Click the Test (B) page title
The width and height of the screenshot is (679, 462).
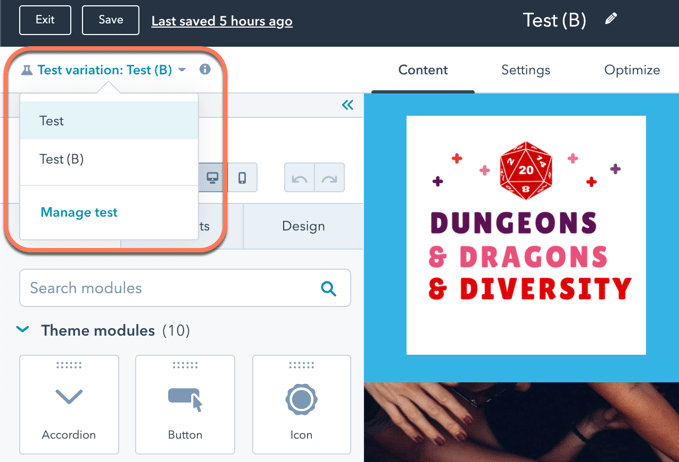(x=554, y=20)
